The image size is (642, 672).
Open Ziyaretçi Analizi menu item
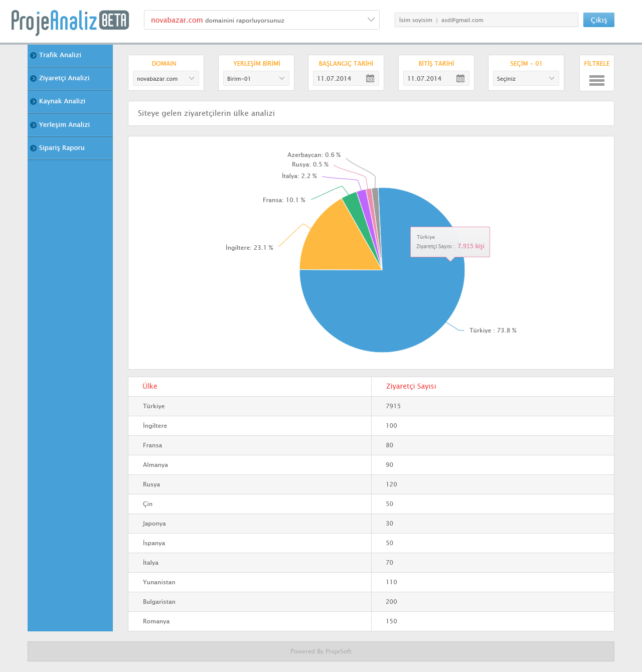coord(64,78)
